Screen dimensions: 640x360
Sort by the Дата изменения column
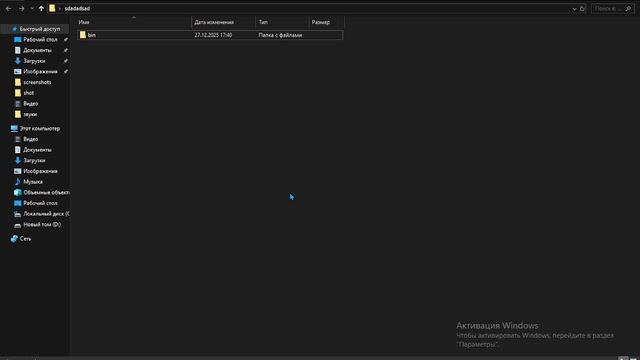coord(223,22)
